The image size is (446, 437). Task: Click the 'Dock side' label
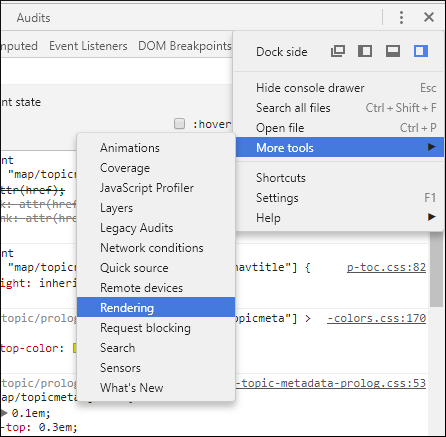pos(282,52)
